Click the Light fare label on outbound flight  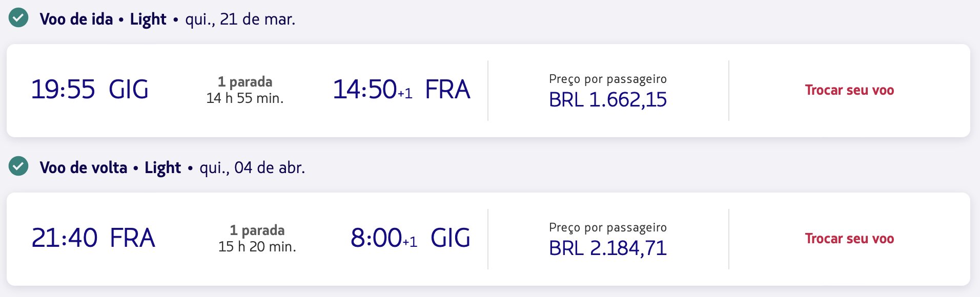click(x=148, y=19)
